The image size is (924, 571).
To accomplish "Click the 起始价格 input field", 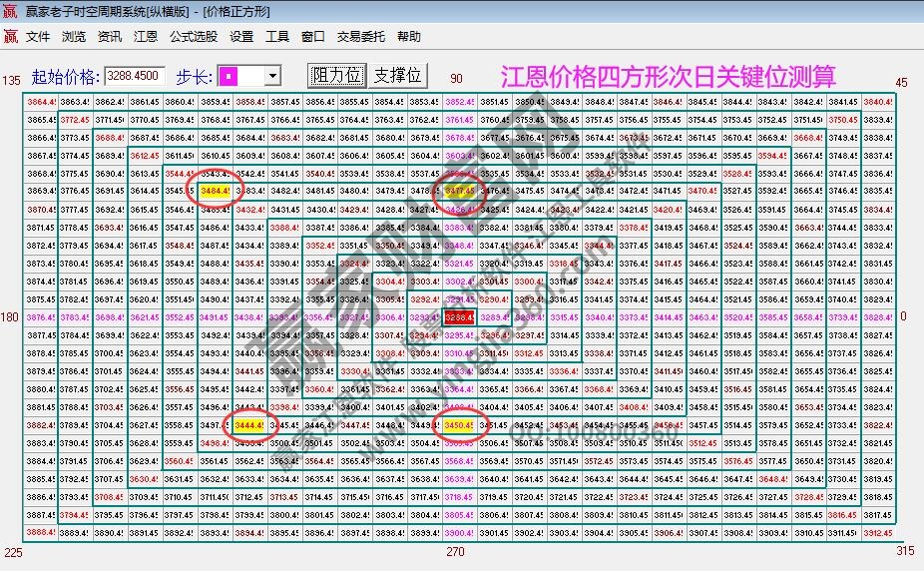I will (x=135, y=76).
